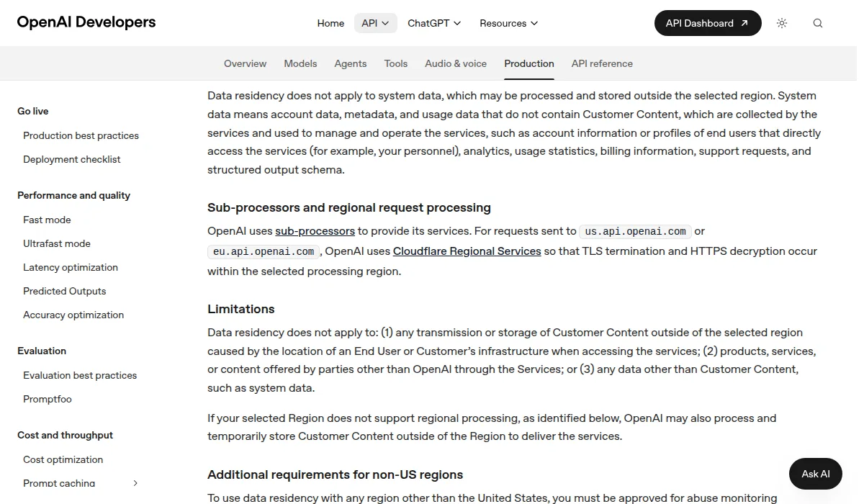
Task: Open the OpenAI Developers logo link
Action: (x=86, y=22)
